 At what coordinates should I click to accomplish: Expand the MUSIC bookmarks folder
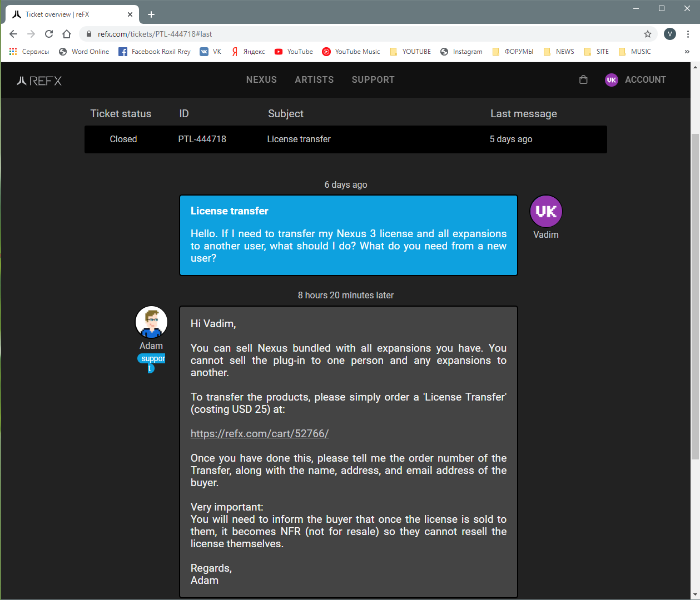coord(634,52)
